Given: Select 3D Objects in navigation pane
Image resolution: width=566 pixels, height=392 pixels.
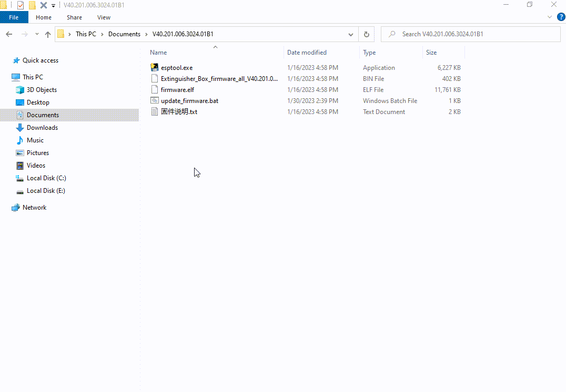Looking at the screenshot, I should (42, 90).
